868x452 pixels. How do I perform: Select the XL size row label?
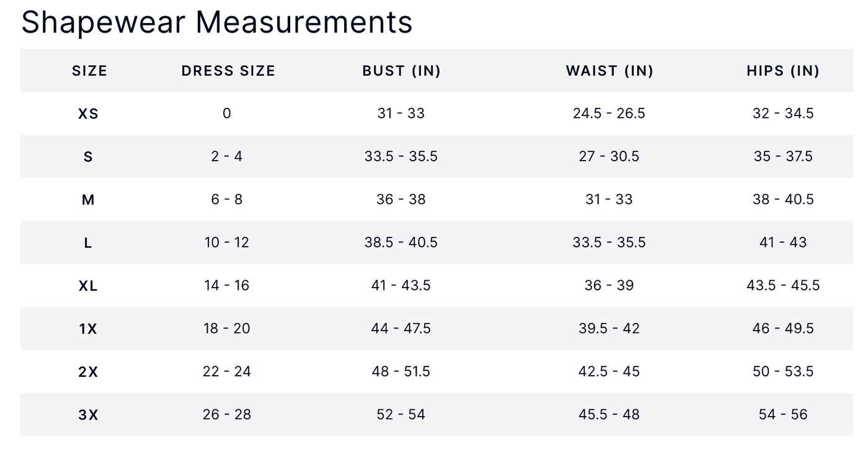point(88,286)
